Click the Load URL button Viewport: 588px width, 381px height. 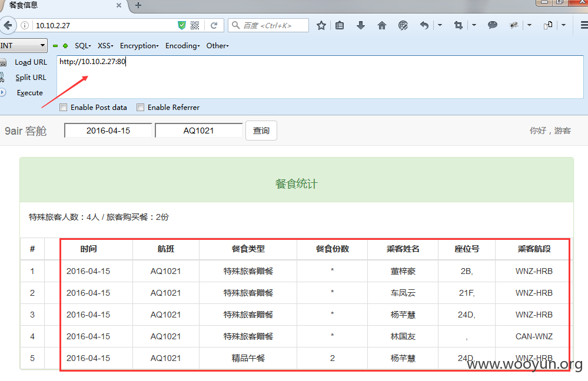pos(31,62)
